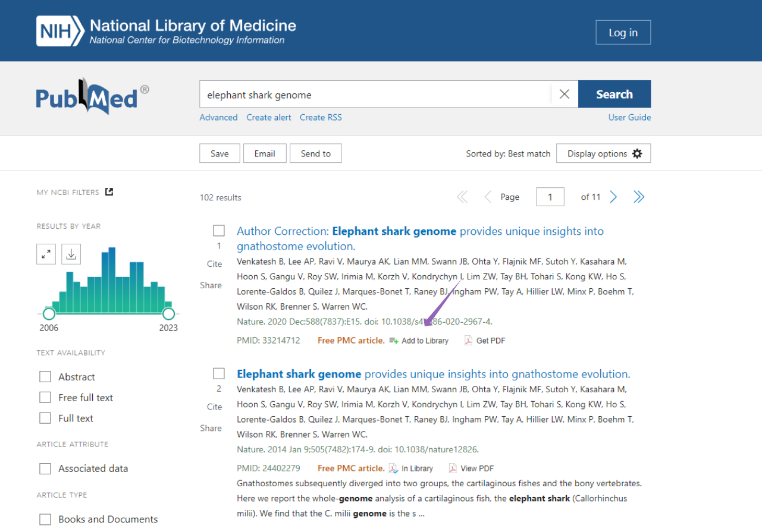This screenshot has width=762, height=532.
Task: Open the Advanced search link
Action: click(218, 117)
